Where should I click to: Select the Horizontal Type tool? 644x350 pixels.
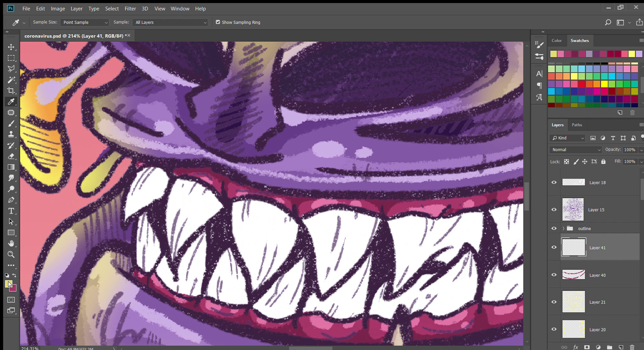click(11, 211)
